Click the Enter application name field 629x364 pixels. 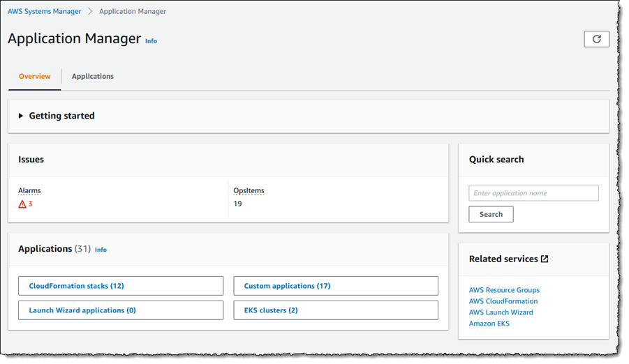click(x=533, y=193)
